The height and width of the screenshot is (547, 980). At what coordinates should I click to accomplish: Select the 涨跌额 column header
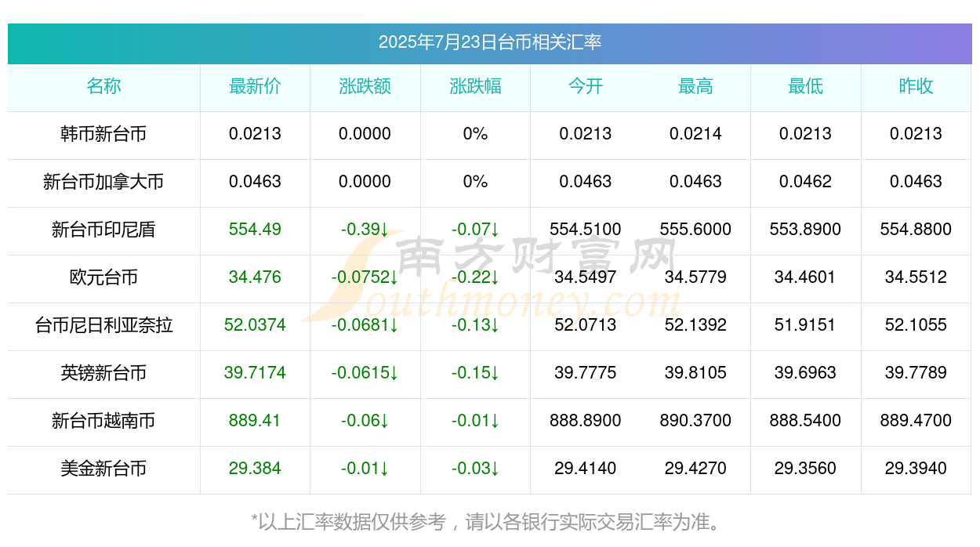(365, 86)
